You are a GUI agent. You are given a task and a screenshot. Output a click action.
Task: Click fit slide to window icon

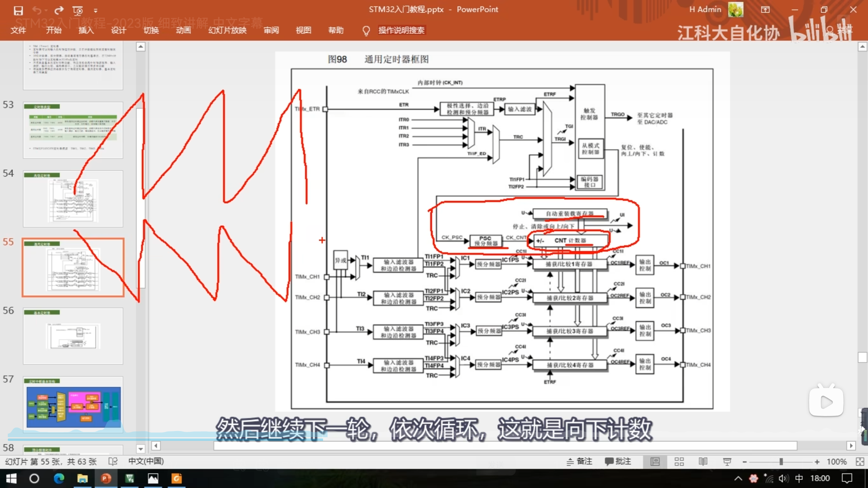tap(860, 462)
